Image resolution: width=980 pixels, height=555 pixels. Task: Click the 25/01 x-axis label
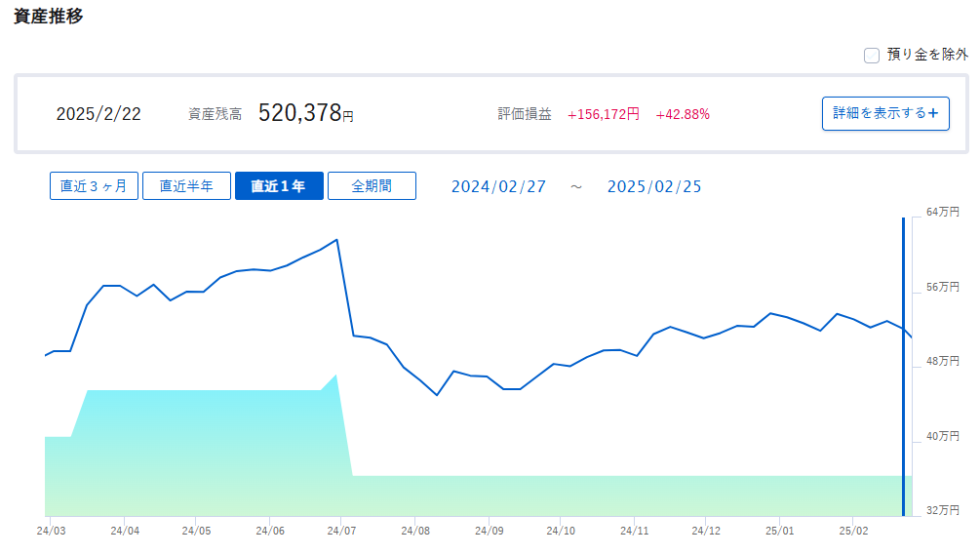tap(779, 531)
